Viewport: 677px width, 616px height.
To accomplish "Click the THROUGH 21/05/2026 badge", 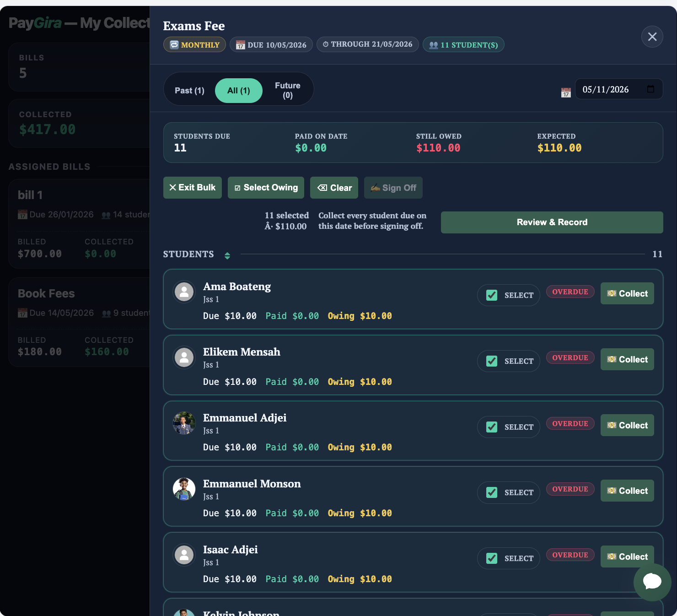I will [368, 44].
